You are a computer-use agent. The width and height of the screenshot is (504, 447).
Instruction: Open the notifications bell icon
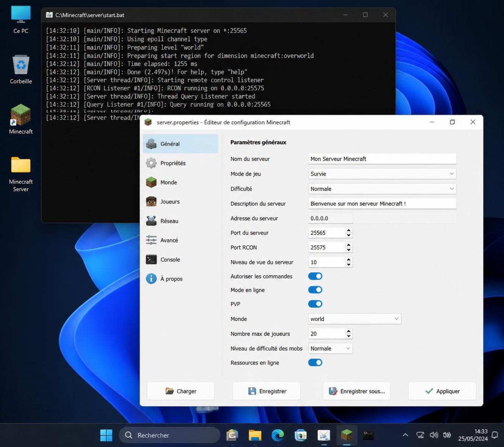click(x=495, y=435)
